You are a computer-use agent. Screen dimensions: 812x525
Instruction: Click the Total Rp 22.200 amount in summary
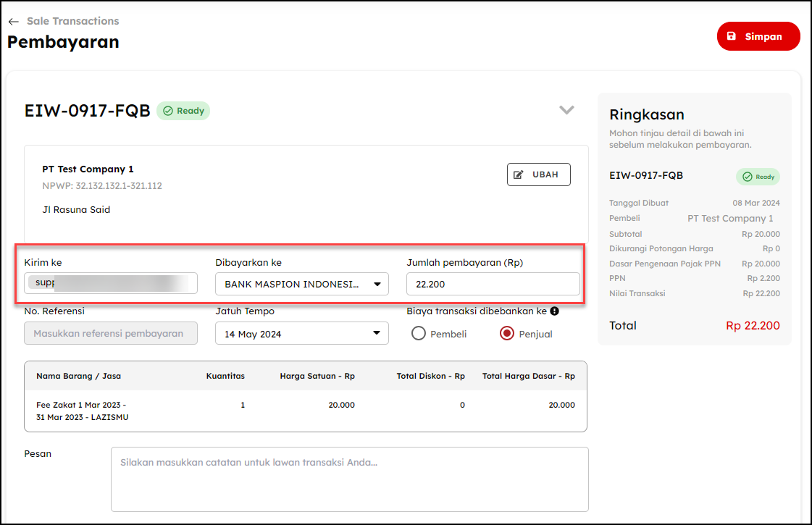pos(753,326)
